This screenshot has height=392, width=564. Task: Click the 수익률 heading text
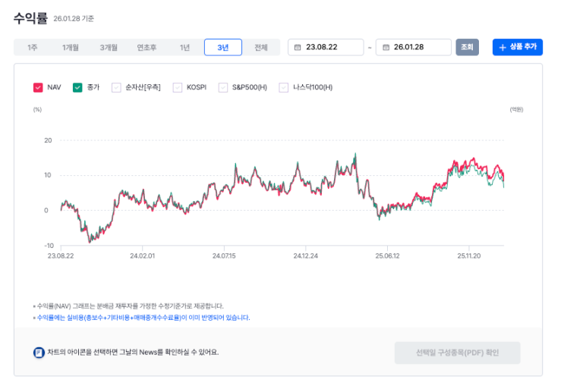30,18
